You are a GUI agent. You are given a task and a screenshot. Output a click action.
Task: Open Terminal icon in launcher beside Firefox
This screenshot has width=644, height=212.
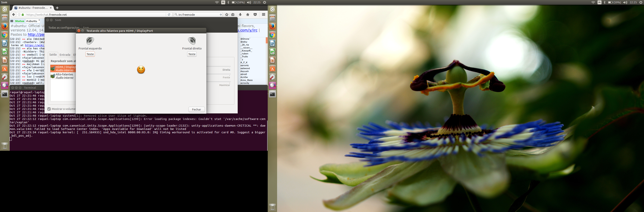coord(5,94)
